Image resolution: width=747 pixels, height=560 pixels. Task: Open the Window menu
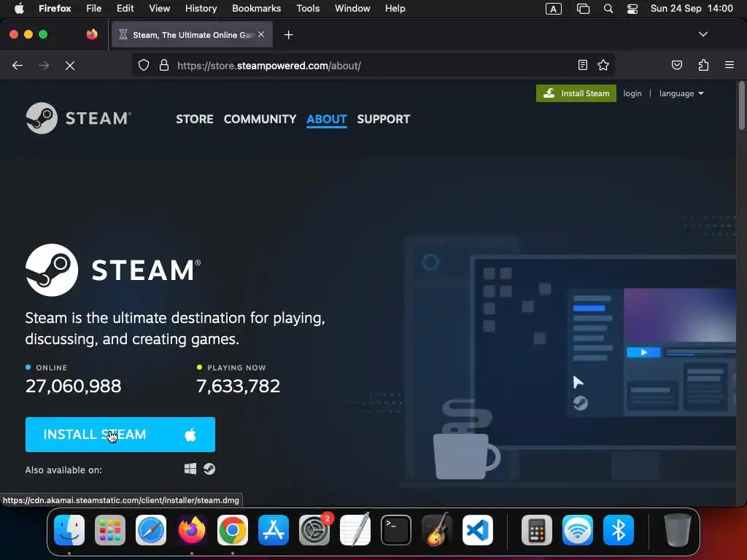[352, 9]
